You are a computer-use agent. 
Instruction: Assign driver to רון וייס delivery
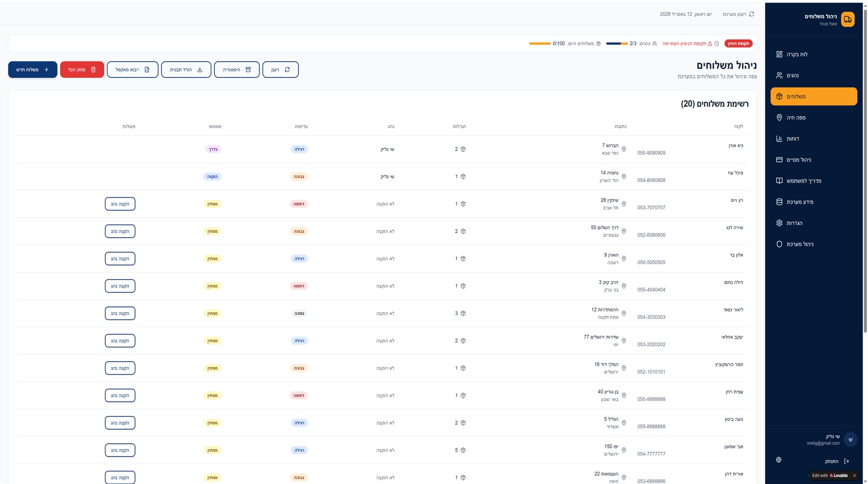(x=120, y=204)
